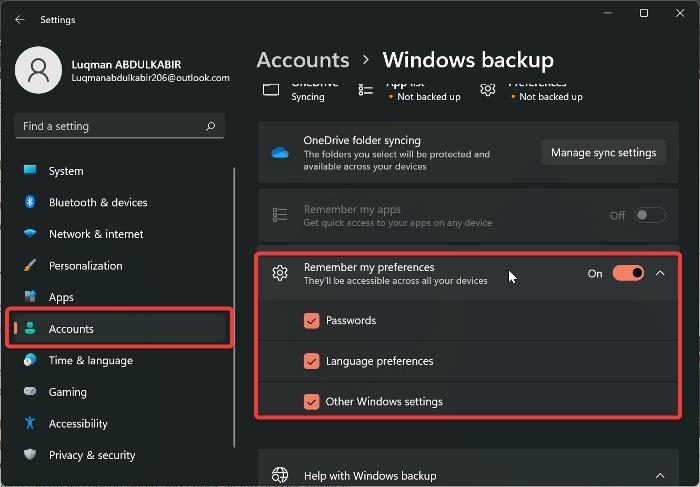700x487 pixels.
Task: Open Bluetooth & devices category
Action: 121,202
